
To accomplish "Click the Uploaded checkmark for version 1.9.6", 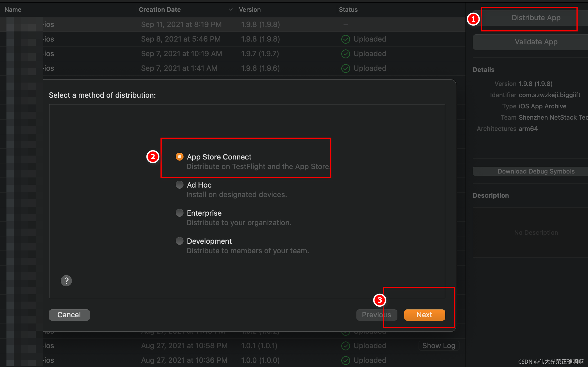I will [x=345, y=68].
